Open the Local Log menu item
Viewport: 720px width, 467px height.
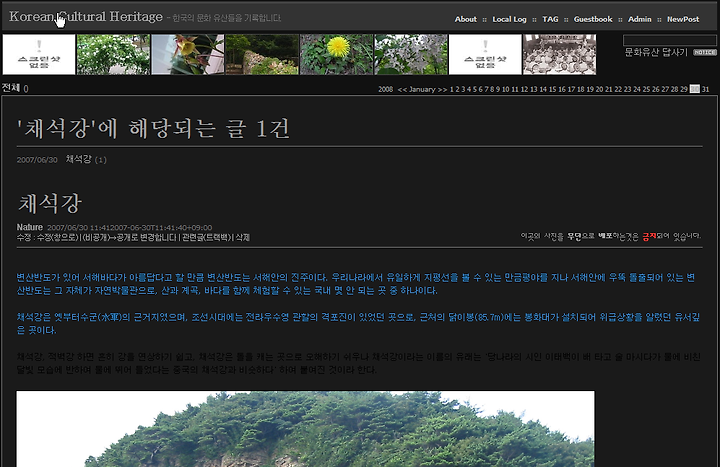click(509, 19)
